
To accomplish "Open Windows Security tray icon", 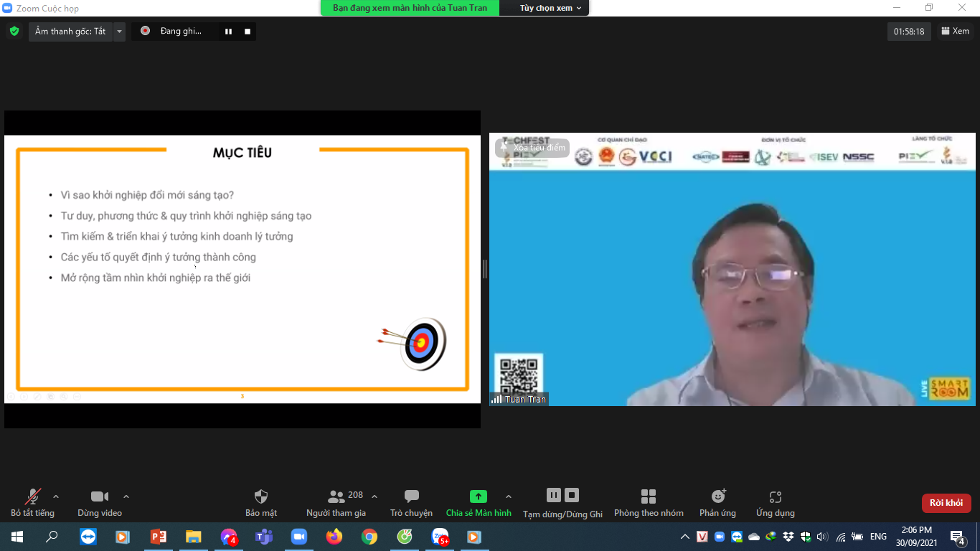I will pyautogui.click(x=806, y=537).
